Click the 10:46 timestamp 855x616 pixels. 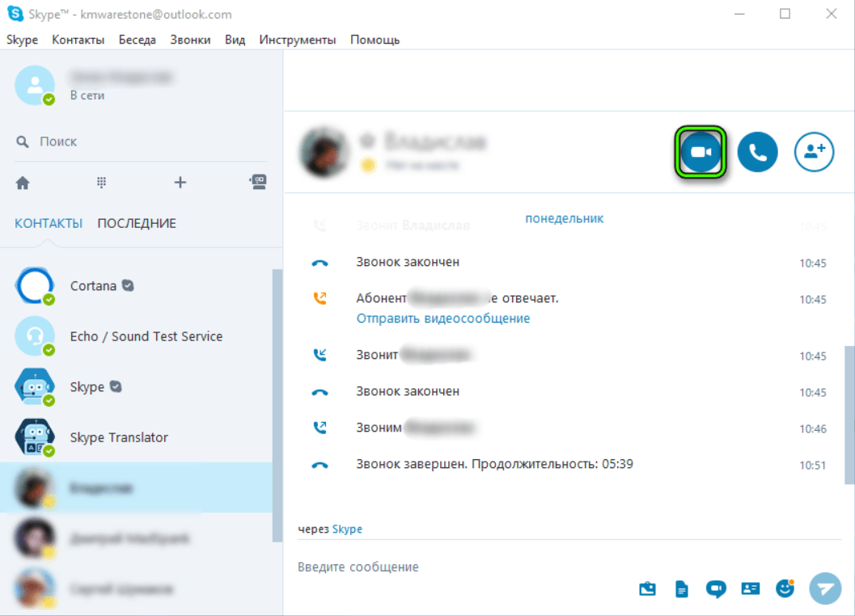point(812,429)
